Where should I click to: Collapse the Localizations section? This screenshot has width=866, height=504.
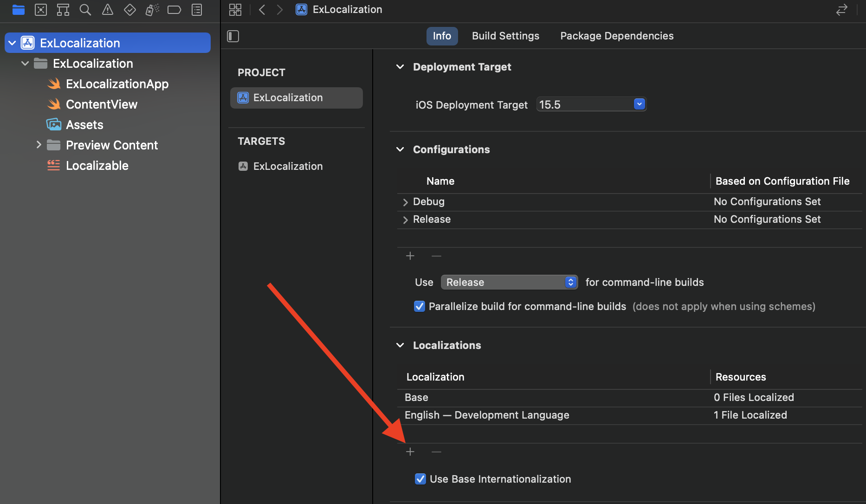tap(400, 345)
